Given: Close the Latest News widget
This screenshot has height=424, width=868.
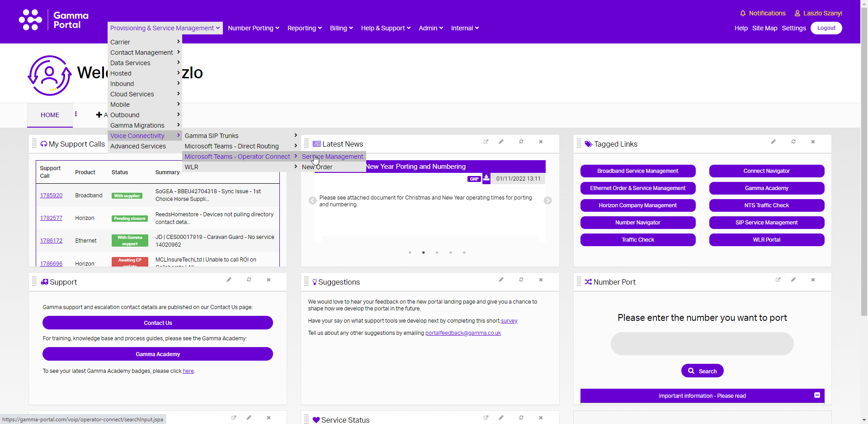Looking at the screenshot, I should point(541,142).
